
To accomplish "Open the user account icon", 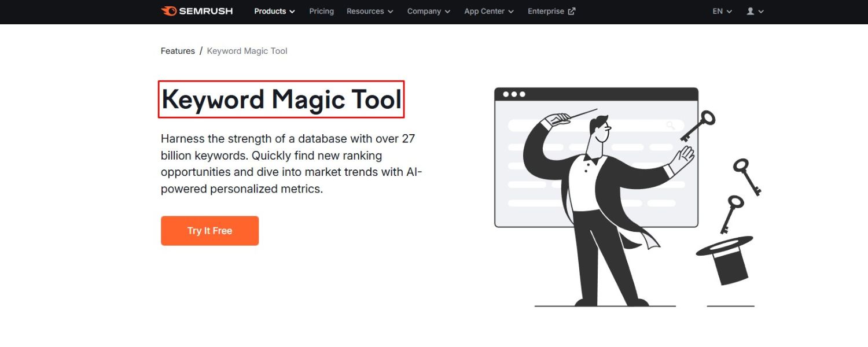I will (x=751, y=11).
